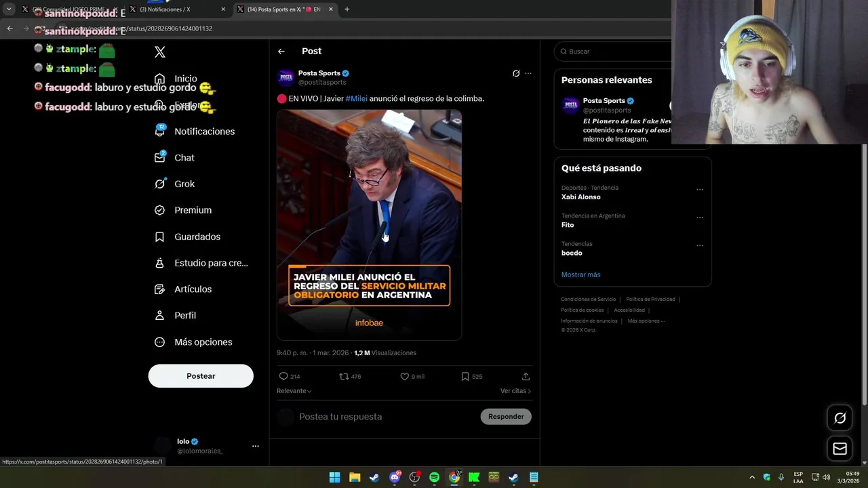Click the Perfil person icon
Screen dimensions: 868x488
pos(159,315)
